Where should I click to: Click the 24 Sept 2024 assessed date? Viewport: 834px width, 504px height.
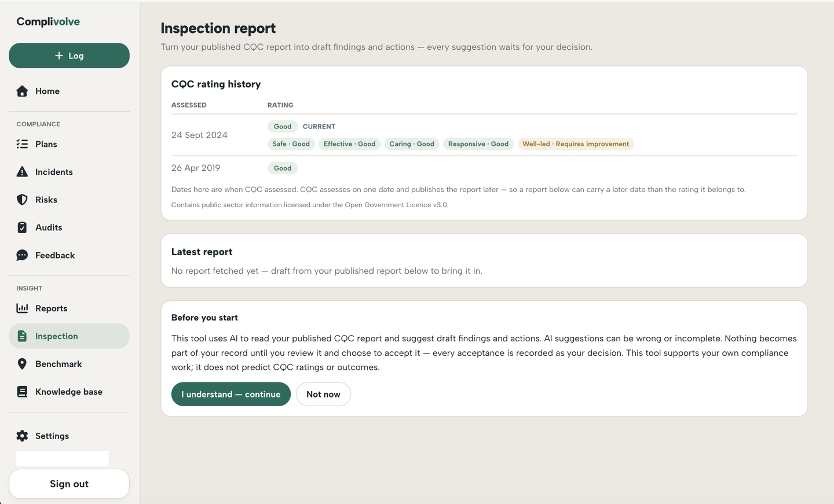point(199,135)
